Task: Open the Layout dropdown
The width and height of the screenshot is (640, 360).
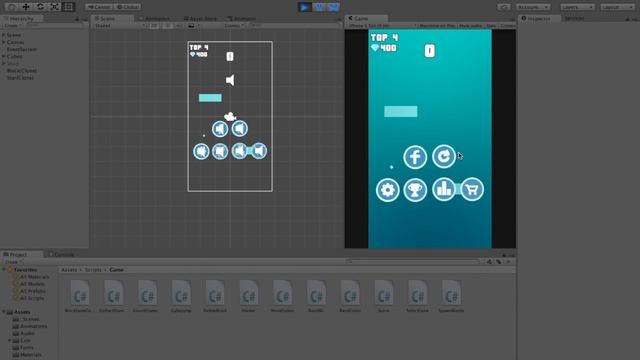Action: pos(617,7)
